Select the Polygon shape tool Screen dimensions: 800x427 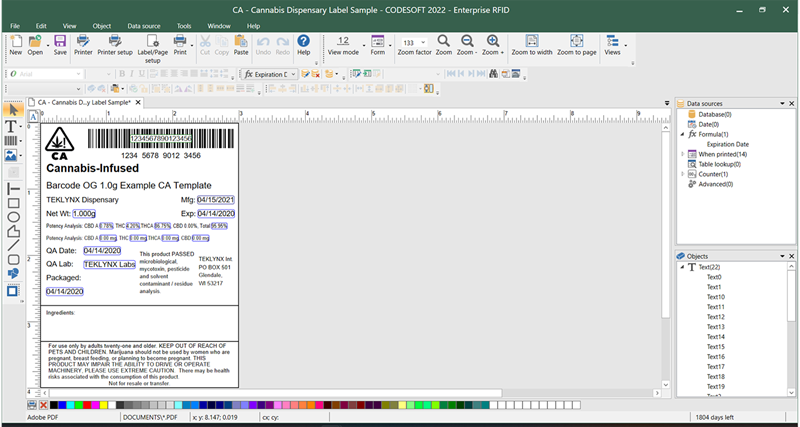(13, 232)
